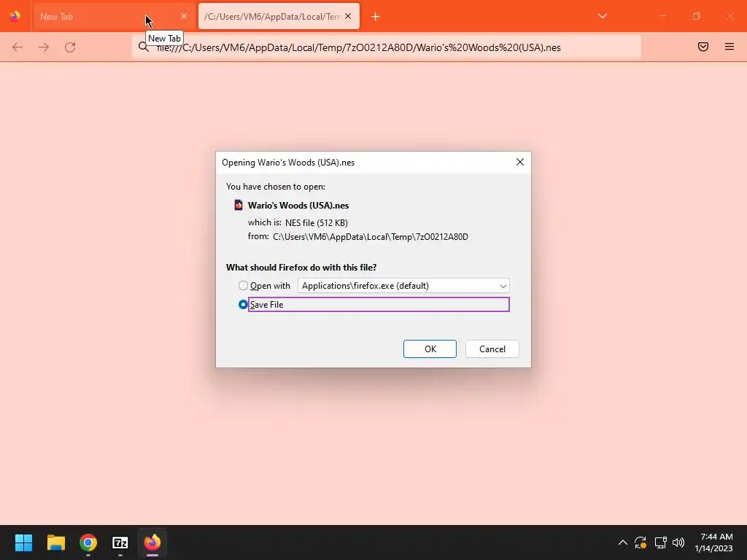The width and height of the screenshot is (747, 560).
Task: Open File Explorer from the taskbar
Action: [x=55, y=542]
